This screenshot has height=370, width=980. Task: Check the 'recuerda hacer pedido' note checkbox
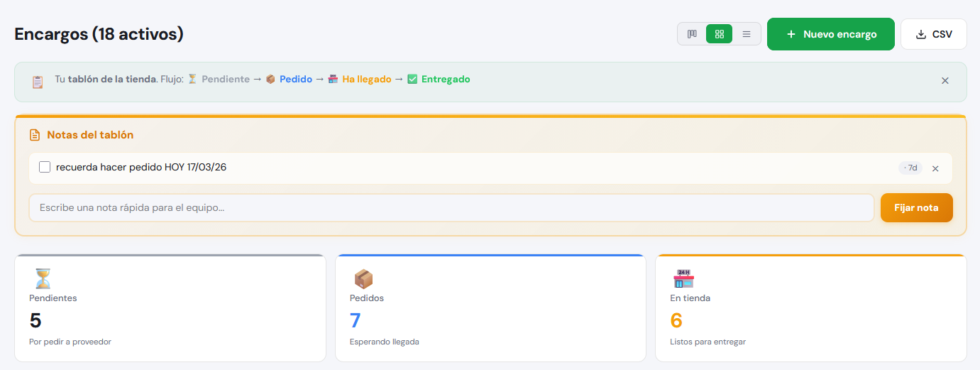pyautogui.click(x=45, y=167)
